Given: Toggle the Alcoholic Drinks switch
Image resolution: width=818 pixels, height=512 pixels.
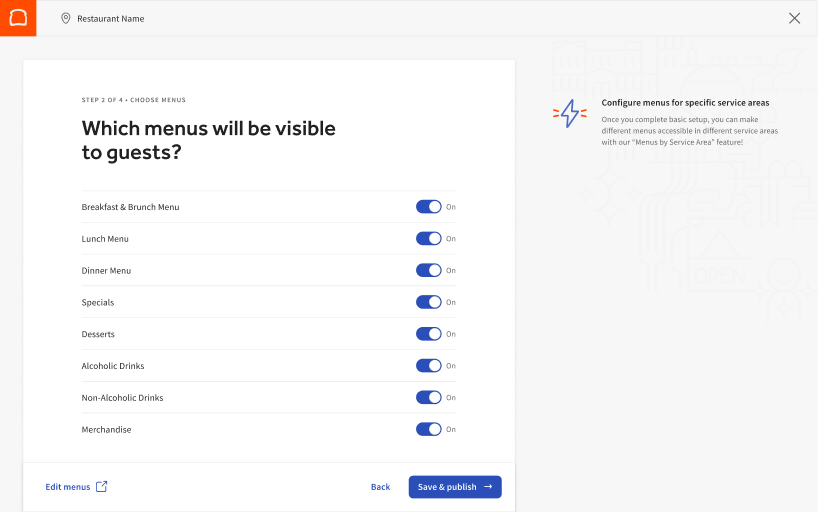Looking at the screenshot, I should pyautogui.click(x=428, y=366).
